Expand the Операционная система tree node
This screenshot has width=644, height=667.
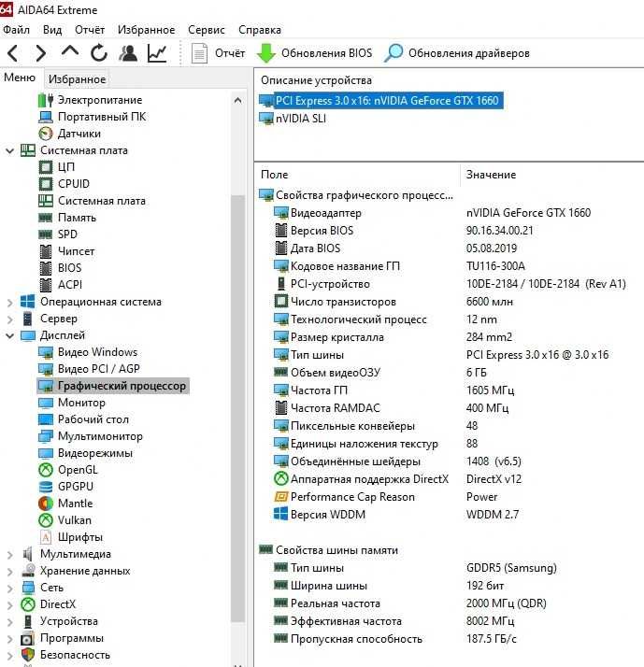pos(9,302)
